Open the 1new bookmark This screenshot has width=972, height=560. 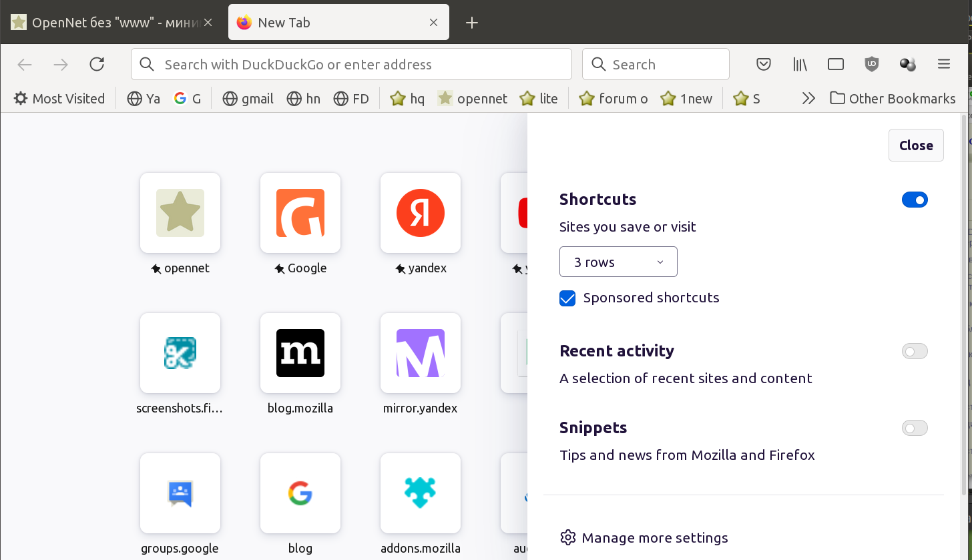(x=686, y=99)
